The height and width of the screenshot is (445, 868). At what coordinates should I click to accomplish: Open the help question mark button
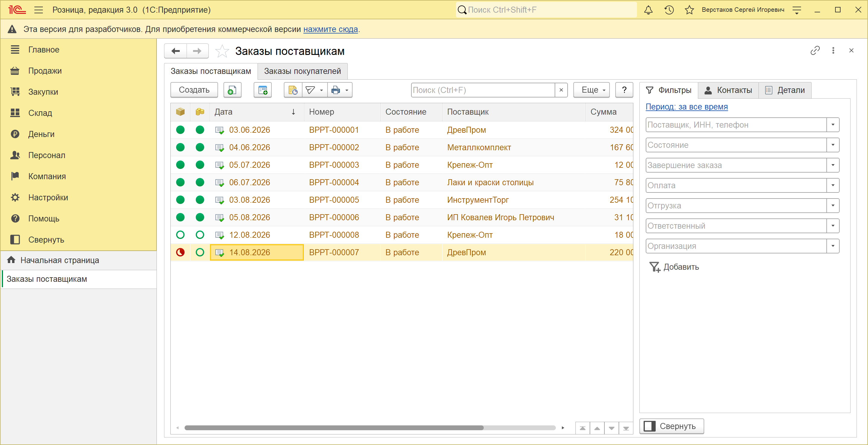(624, 90)
